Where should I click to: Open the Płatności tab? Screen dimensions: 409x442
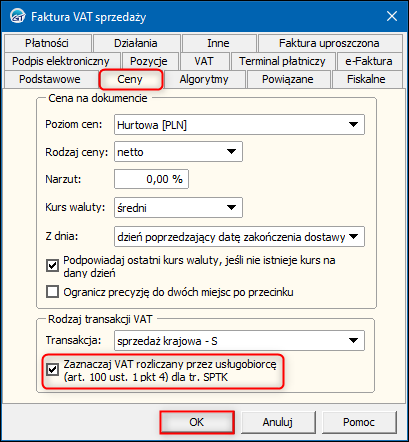[47, 43]
